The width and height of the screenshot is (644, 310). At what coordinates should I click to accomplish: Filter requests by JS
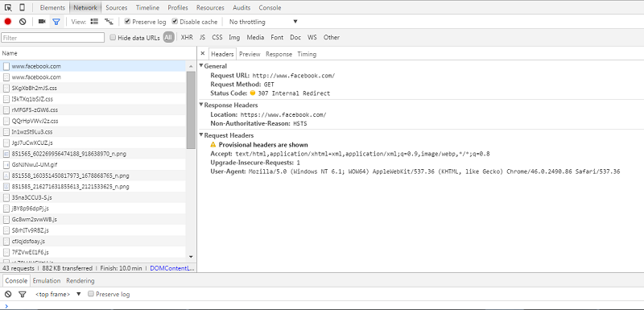pos(203,37)
